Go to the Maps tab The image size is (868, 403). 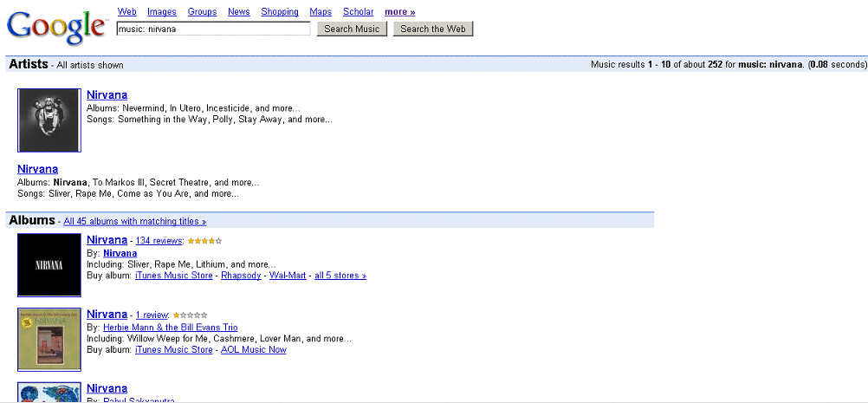pos(321,12)
